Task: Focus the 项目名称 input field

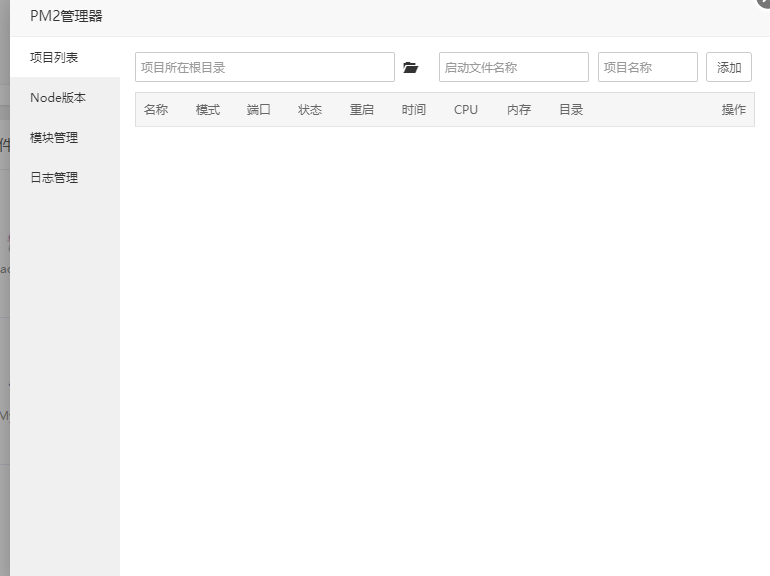Action: pos(648,67)
